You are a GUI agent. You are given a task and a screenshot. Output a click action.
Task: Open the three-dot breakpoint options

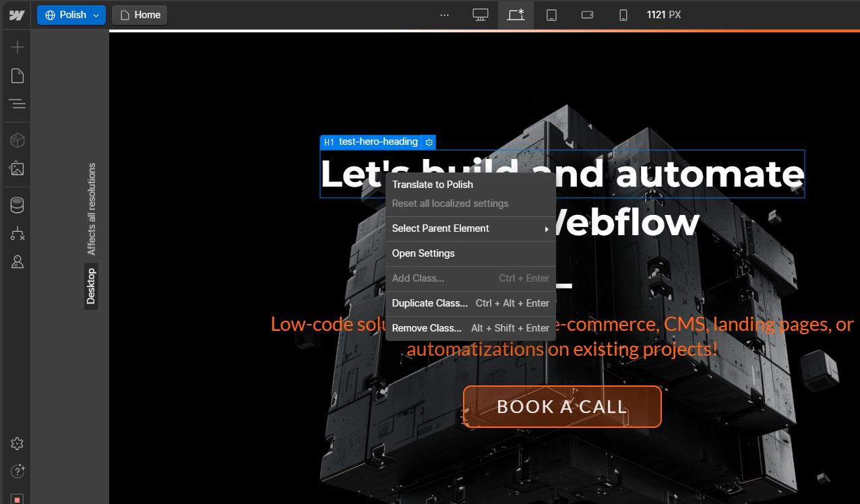[x=444, y=15]
